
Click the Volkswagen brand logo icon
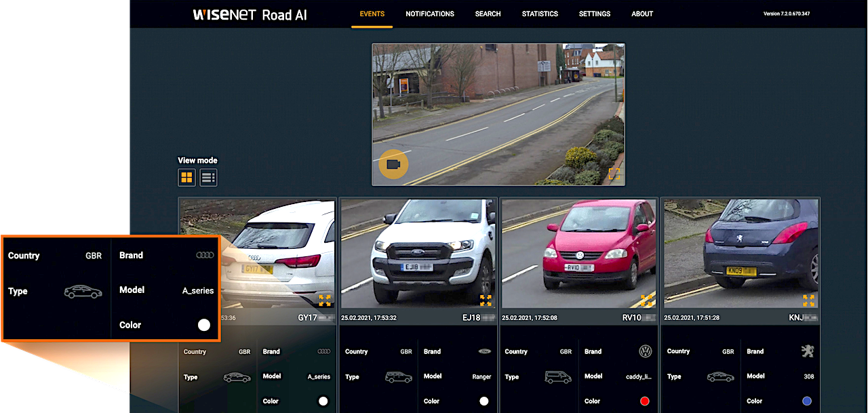click(645, 351)
